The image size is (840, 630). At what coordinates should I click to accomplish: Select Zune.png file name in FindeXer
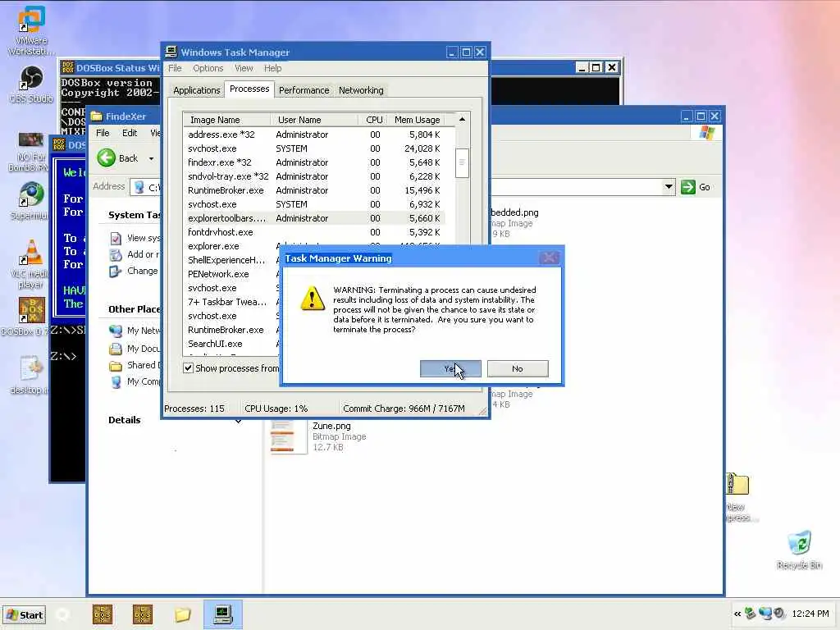[331, 426]
